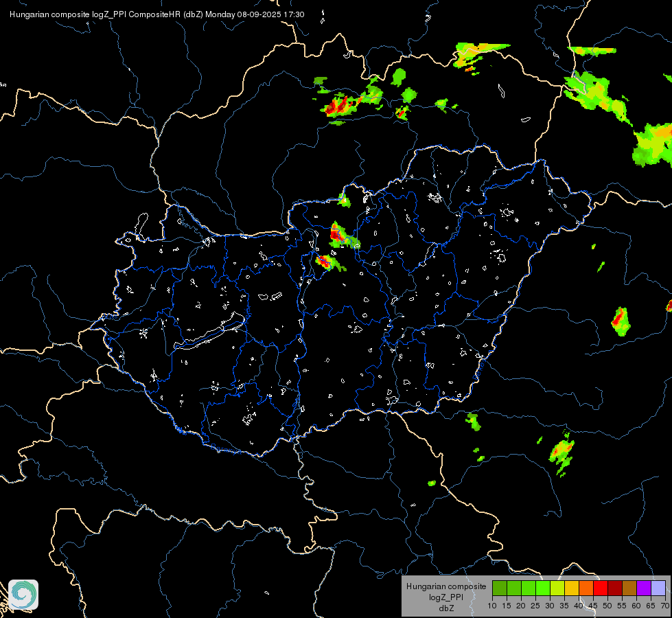Click the '25' value on legend scale

pos(535,606)
